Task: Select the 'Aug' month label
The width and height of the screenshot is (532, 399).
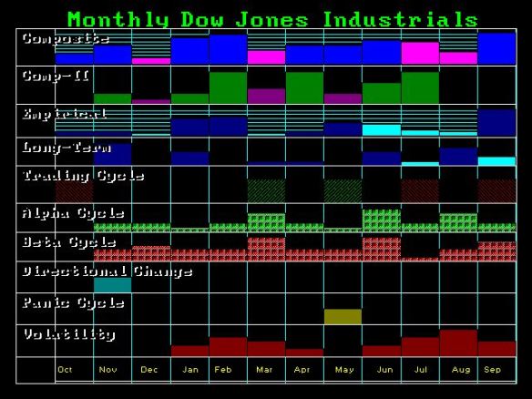Action: (461, 370)
